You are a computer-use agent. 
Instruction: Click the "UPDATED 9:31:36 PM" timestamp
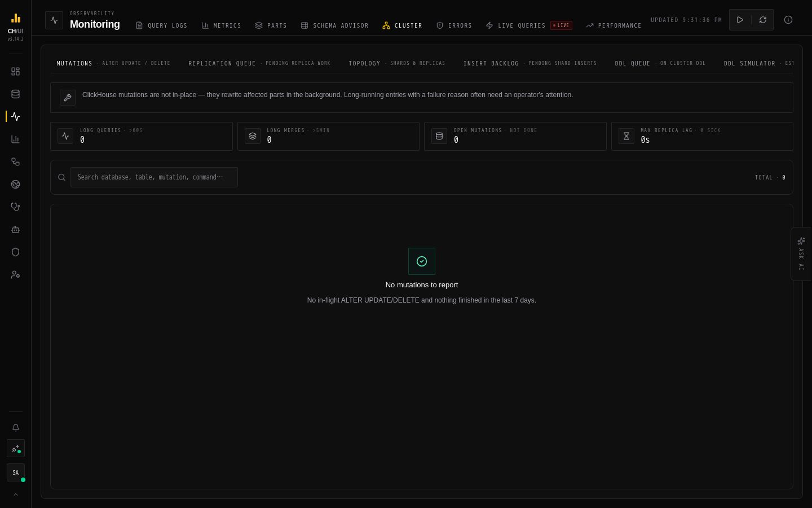[686, 20]
